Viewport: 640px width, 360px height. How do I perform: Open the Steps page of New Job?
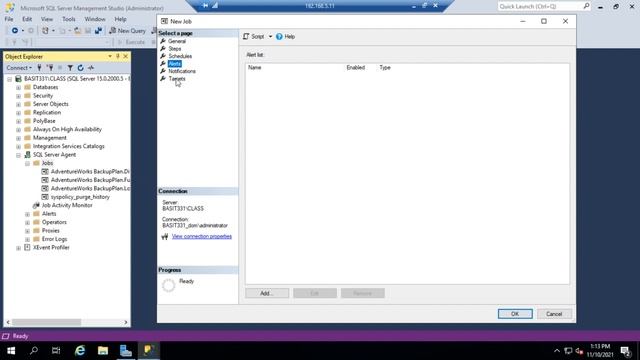[175, 49]
